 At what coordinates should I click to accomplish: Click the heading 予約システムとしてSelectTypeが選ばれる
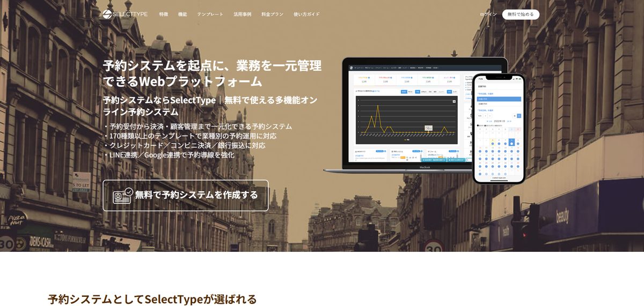pyautogui.click(x=152, y=299)
